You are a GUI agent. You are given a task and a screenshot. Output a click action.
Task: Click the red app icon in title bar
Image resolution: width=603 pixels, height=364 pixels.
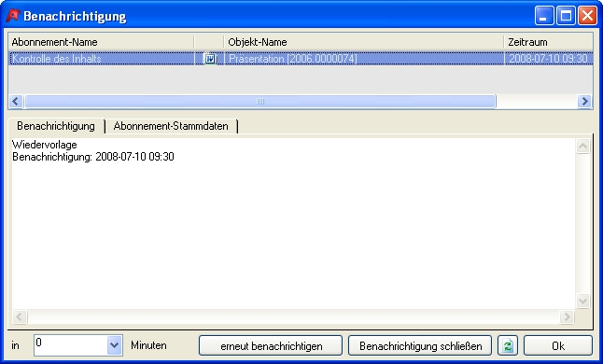pyautogui.click(x=13, y=16)
